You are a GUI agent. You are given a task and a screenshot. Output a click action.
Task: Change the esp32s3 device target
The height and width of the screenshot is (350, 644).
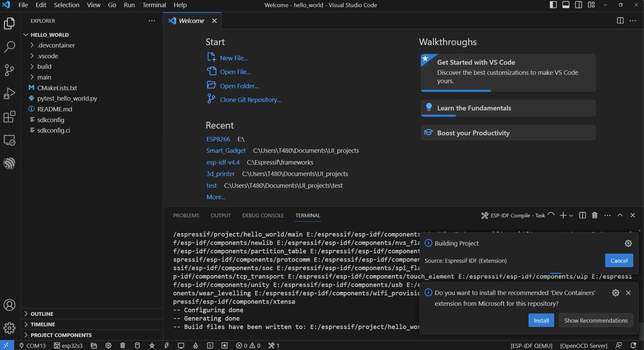pos(68,345)
